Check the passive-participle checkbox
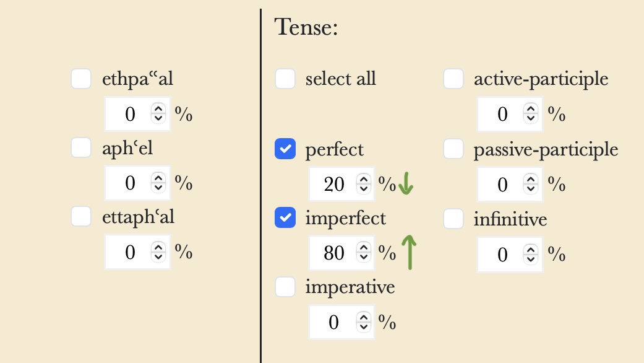Viewport: 644px width, 363px height. click(x=453, y=149)
